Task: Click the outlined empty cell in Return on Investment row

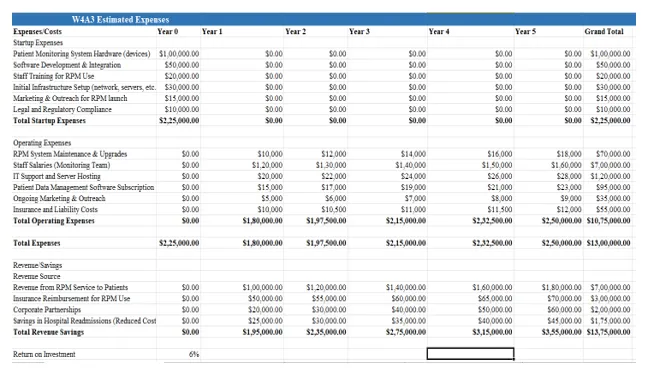Action: pos(470,354)
